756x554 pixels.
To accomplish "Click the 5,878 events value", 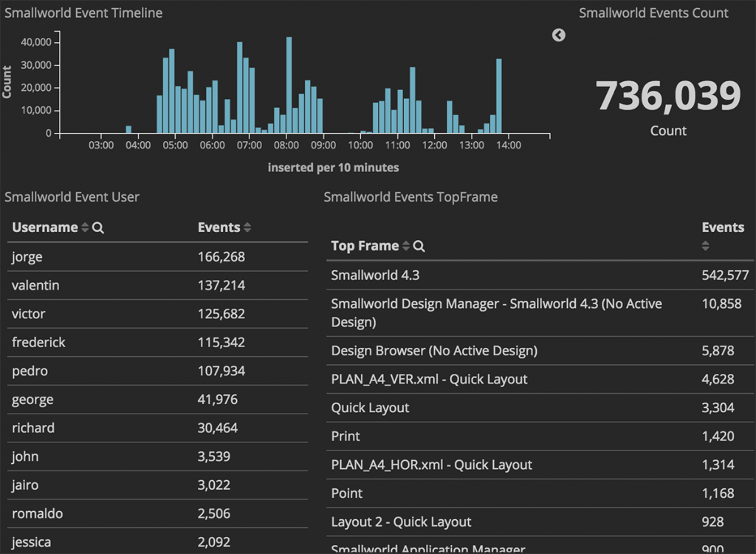I will click(x=718, y=350).
